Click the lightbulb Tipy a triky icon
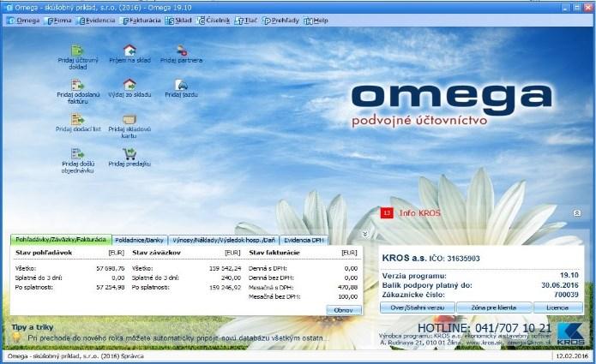596x364 pixels. click(17, 337)
